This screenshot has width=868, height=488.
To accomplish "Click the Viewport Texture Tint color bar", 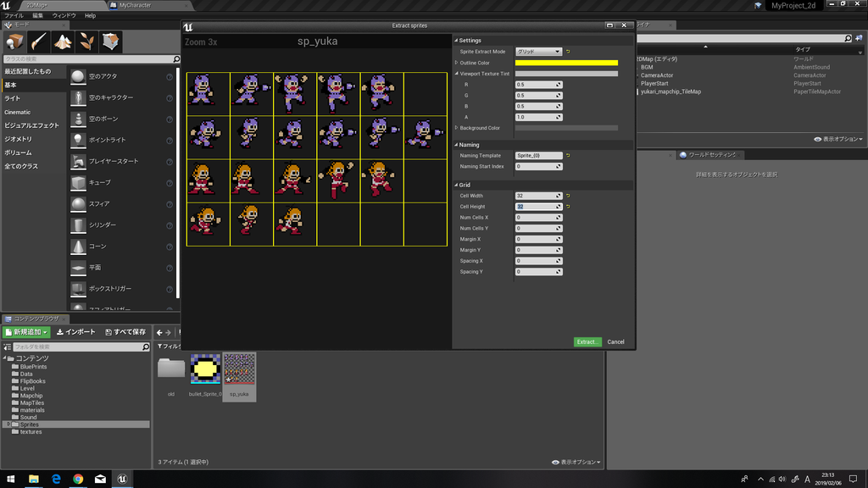I will 566,74.
